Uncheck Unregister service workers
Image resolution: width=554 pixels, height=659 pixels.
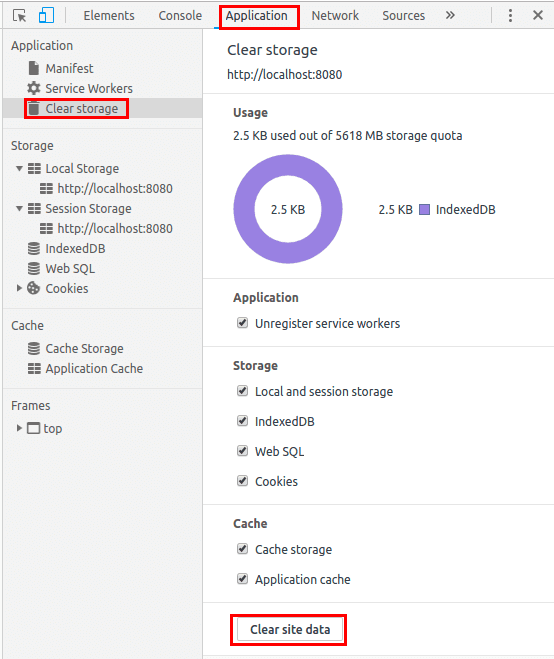pyautogui.click(x=243, y=323)
